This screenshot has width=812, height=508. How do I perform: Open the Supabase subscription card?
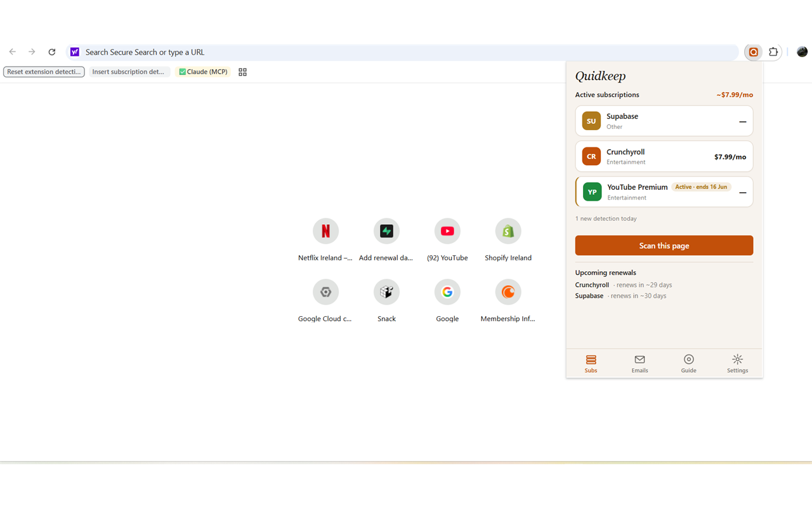664,121
